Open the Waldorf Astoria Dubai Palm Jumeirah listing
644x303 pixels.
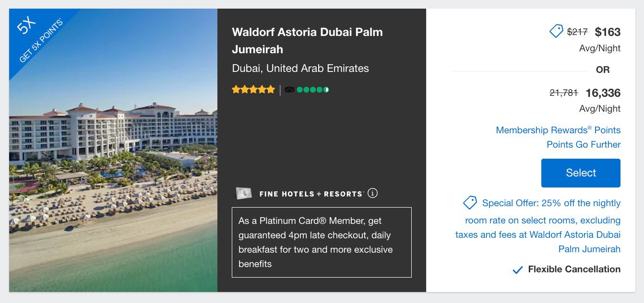coord(307,40)
